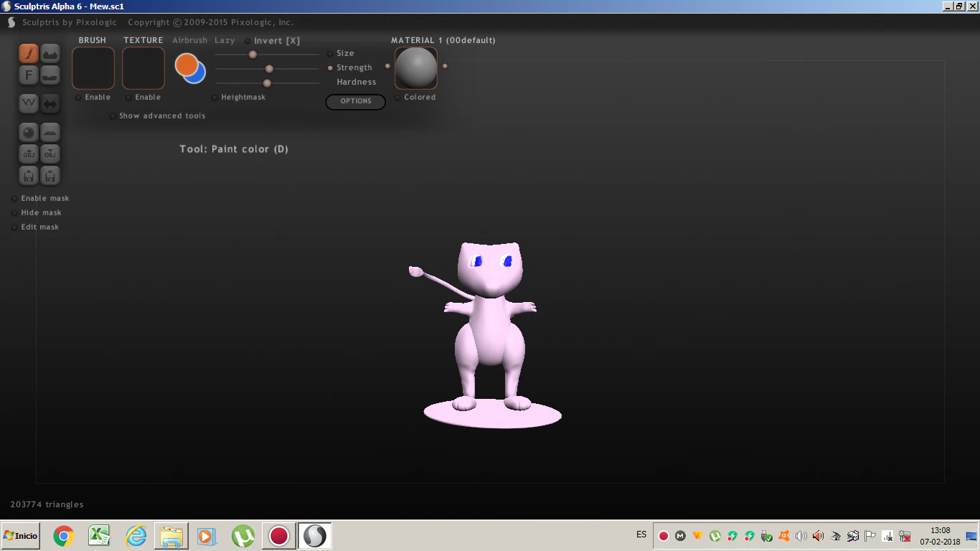Click the Import OBJ icon
This screenshot has width=980, height=551.
pyautogui.click(x=29, y=154)
